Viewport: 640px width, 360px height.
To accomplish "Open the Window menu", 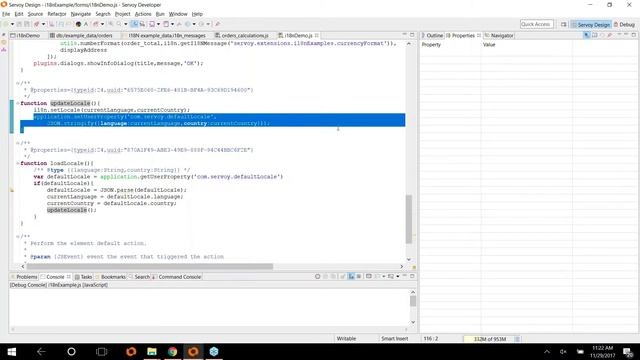I will point(178,14).
